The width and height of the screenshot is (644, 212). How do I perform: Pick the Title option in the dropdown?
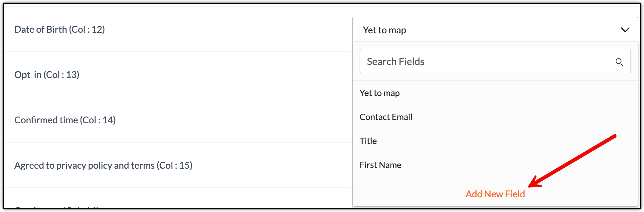click(x=368, y=141)
